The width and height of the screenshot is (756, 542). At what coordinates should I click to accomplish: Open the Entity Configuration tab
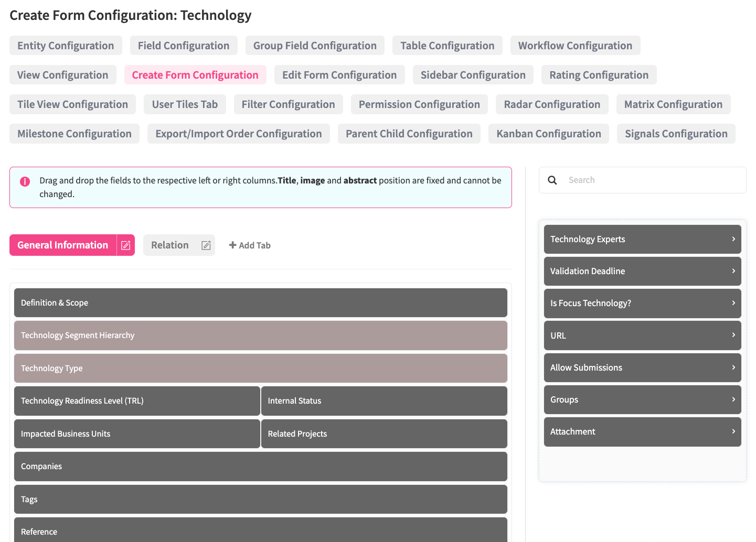(66, 46)
